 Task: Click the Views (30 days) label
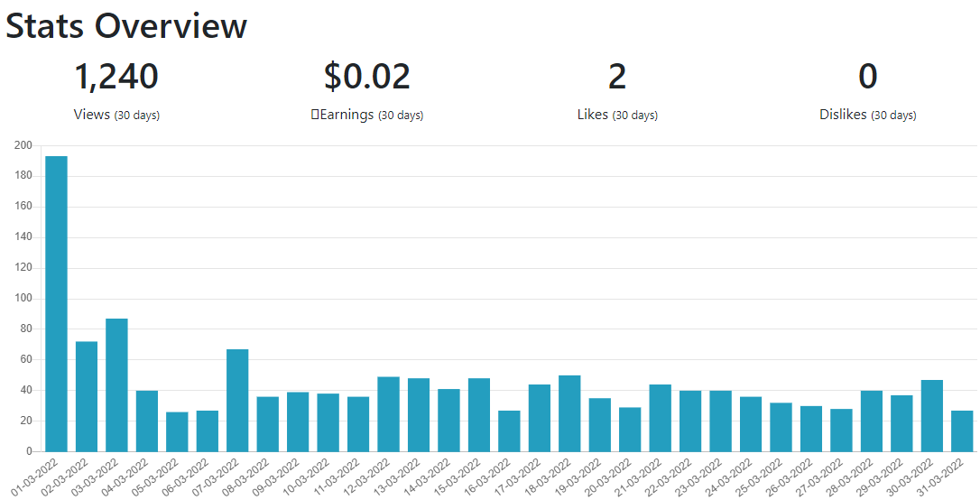[116, 115]
